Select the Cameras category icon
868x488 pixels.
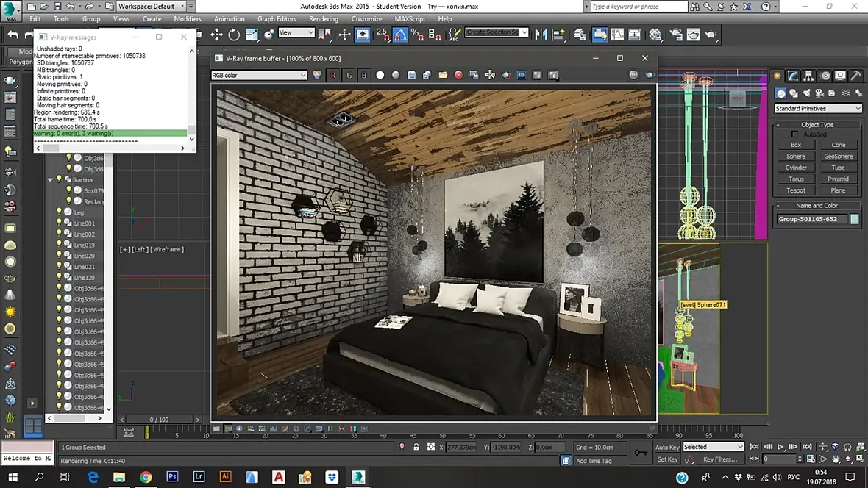click(819, 93)
